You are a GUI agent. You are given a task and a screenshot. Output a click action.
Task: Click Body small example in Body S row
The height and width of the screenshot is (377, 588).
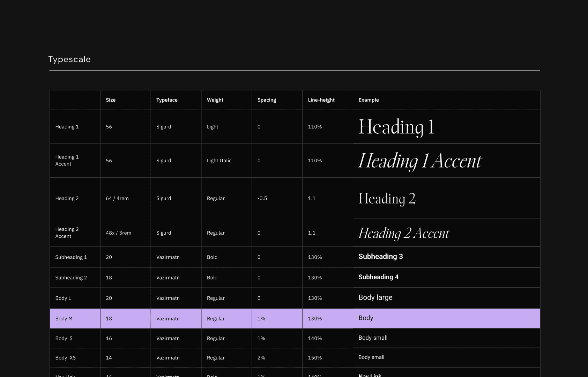pyautogui.click(x=373, y=338)
